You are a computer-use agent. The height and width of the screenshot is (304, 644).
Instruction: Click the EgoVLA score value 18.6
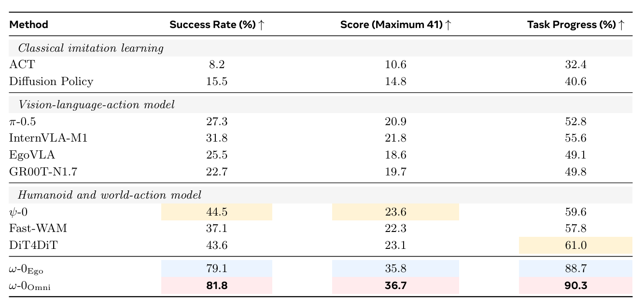coord(395,155)
